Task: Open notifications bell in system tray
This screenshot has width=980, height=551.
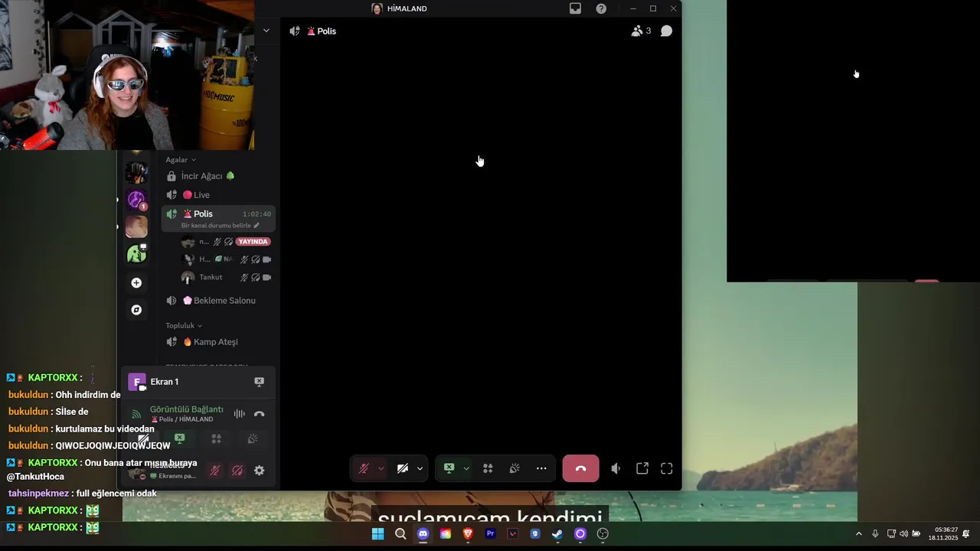Action: pyautogui.click(x=966, y=534)
